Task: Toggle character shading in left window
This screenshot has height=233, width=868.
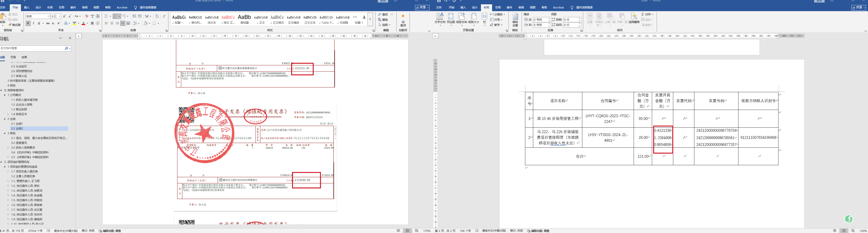Action: pos(92,23)
